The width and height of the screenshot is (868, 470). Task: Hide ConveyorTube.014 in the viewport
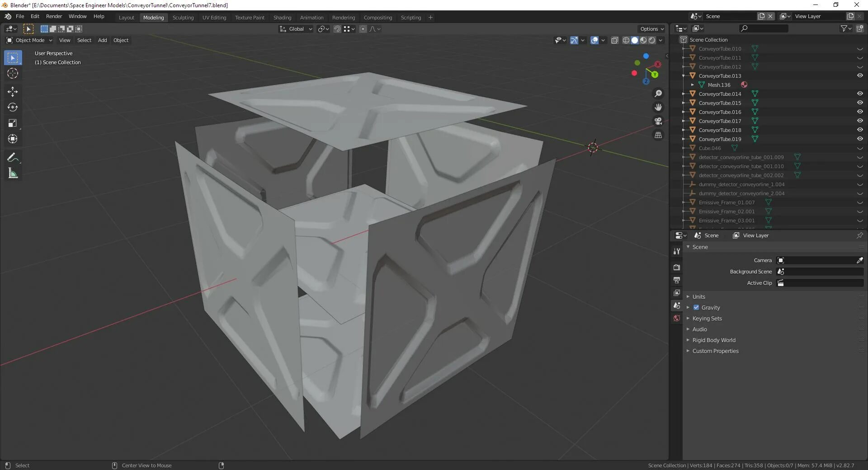point(859,94)
